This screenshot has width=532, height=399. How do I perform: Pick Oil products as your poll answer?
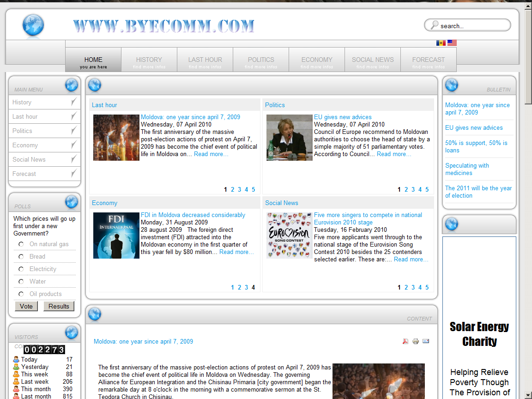21,294
